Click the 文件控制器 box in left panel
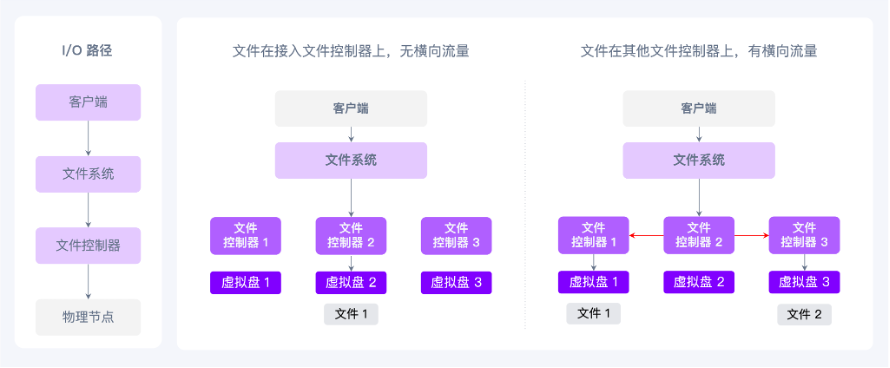The image size is (890, 368). [x=88, y=245]
